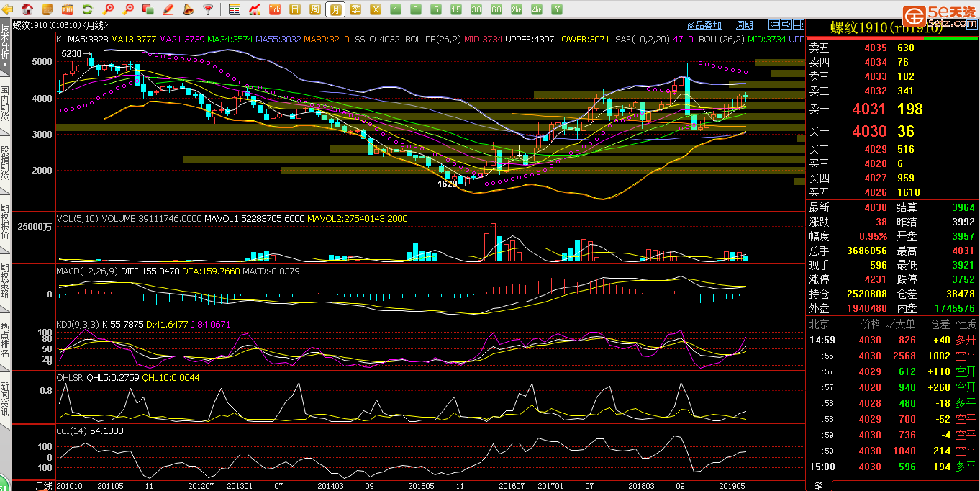The image size is (980, 491).
Task: Click the overlapping red-green windows icon
Action: (x=148, y=9)
